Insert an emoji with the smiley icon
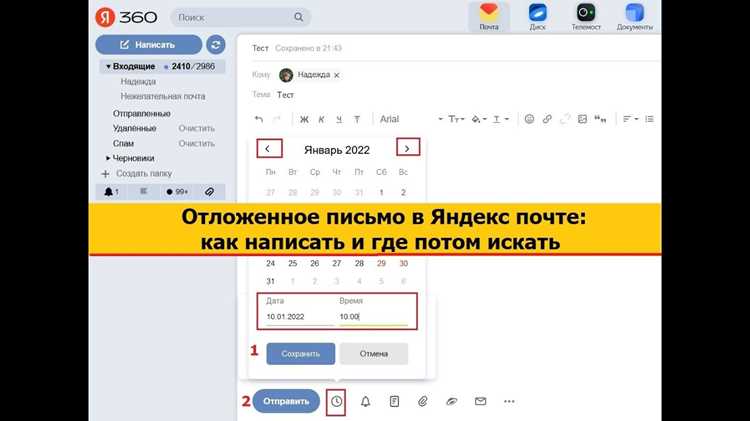 click(x=529, y=119)
